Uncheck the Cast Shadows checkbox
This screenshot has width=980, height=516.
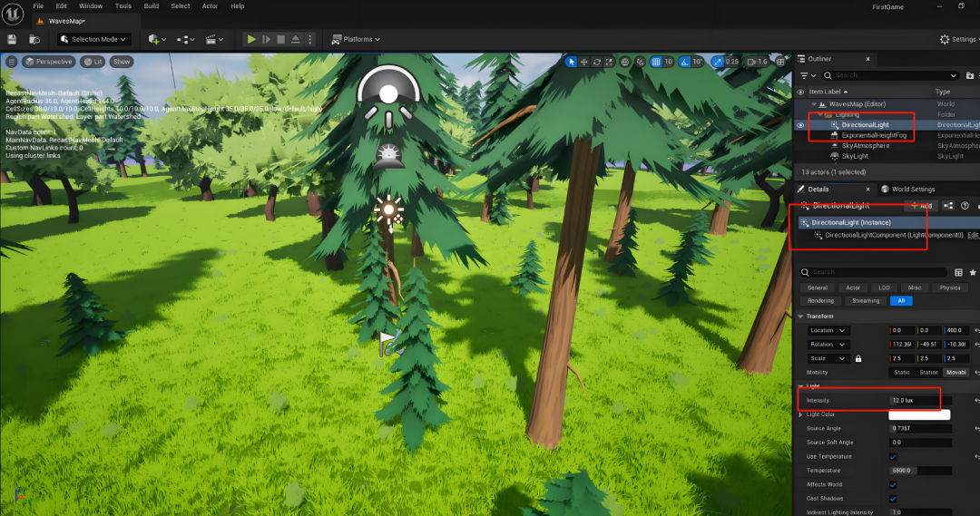[893, 498]
